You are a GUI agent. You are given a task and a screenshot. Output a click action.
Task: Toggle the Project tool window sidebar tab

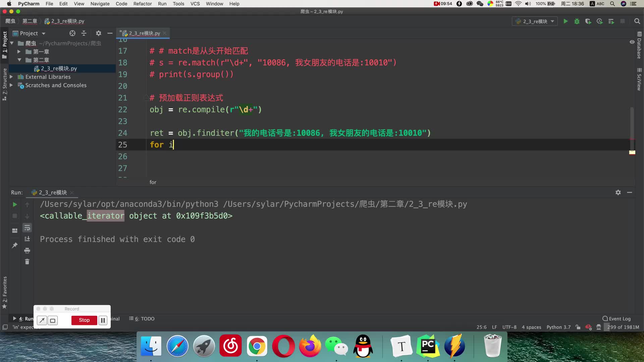(5, 45)
